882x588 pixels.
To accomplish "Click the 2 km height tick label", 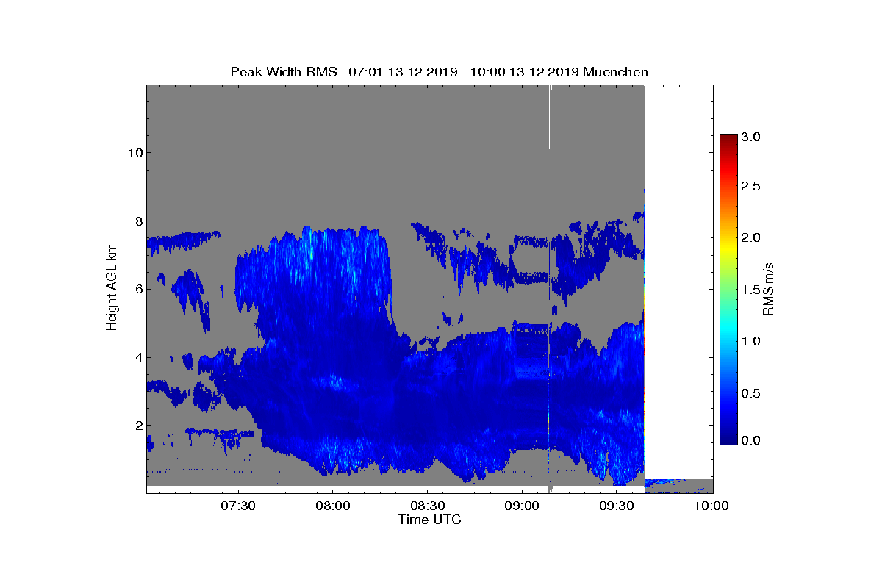I will [137, 425].
